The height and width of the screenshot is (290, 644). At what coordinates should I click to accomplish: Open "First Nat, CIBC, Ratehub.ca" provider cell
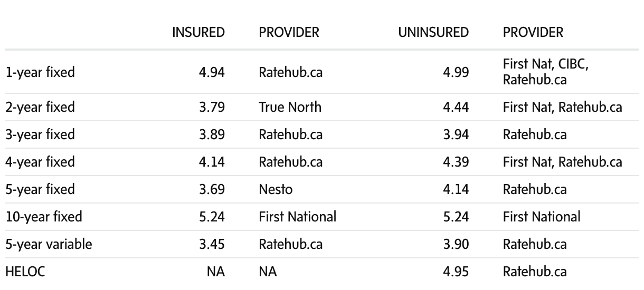click(545, 72)
